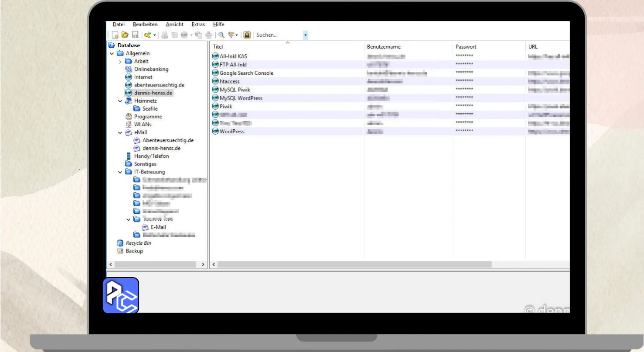This screenshot has width=644, height=352.
Task: Collapse the Heimnetz group
Action: pyautogui.click(x=120, y=101)
